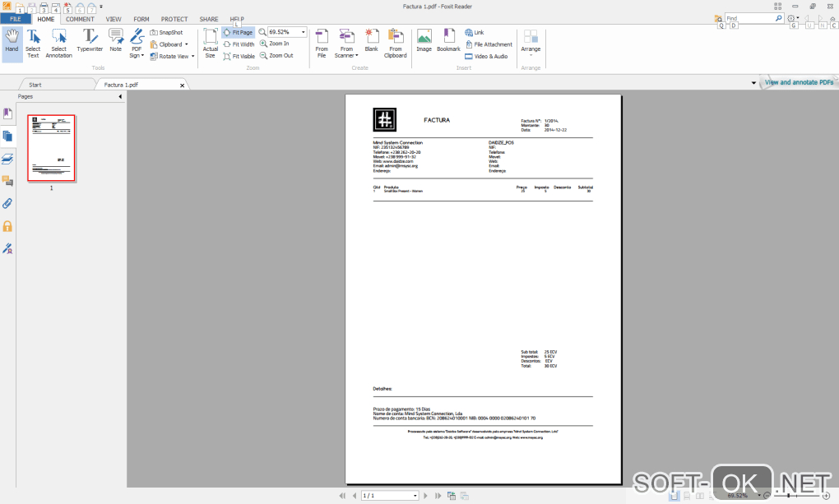Toggle the ribbon display mode icon
This screenshot has width=839, height=504.
tap(777, 7)
